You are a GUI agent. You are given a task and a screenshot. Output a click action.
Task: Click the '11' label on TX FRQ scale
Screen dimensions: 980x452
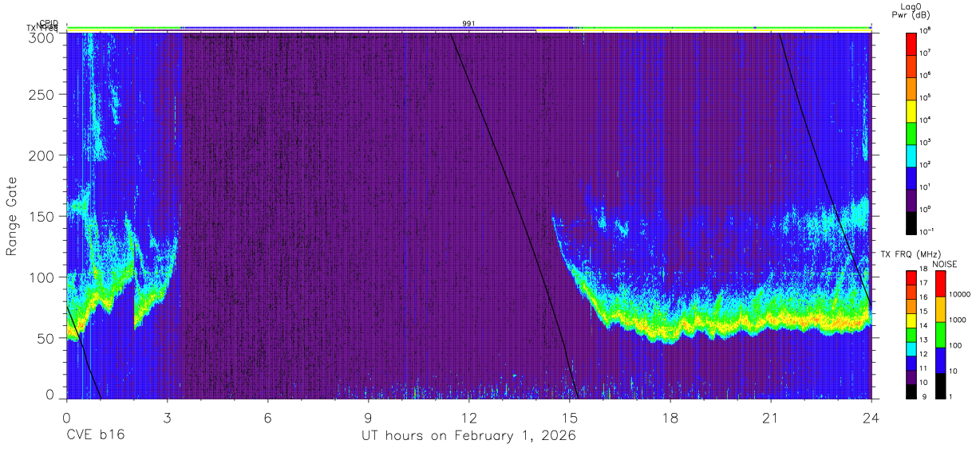tap(923, 369)
